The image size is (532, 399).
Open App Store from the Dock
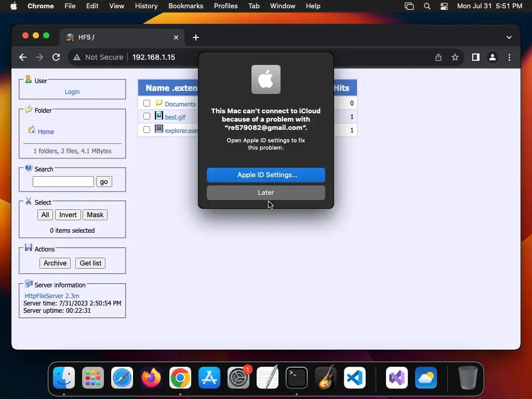point(209,378)
